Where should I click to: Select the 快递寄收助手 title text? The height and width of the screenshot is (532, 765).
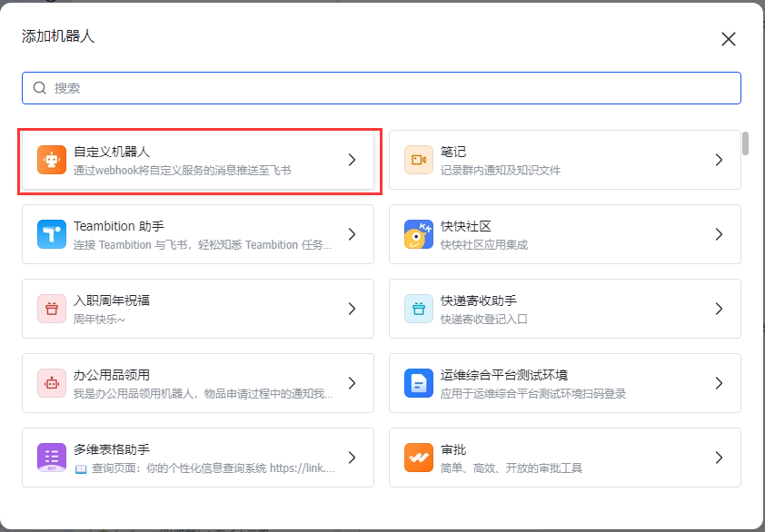coord(479,300)
